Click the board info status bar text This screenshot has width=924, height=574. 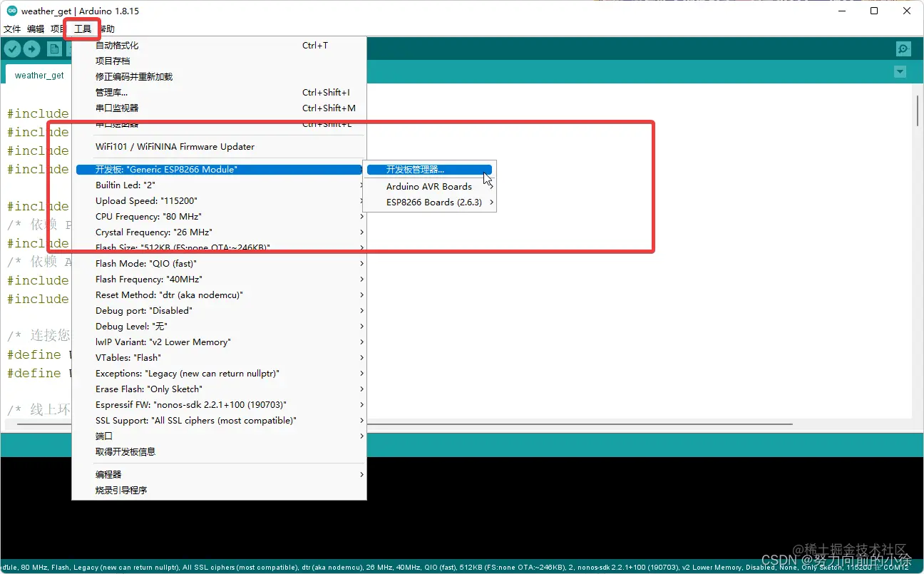tap(456, 567)
